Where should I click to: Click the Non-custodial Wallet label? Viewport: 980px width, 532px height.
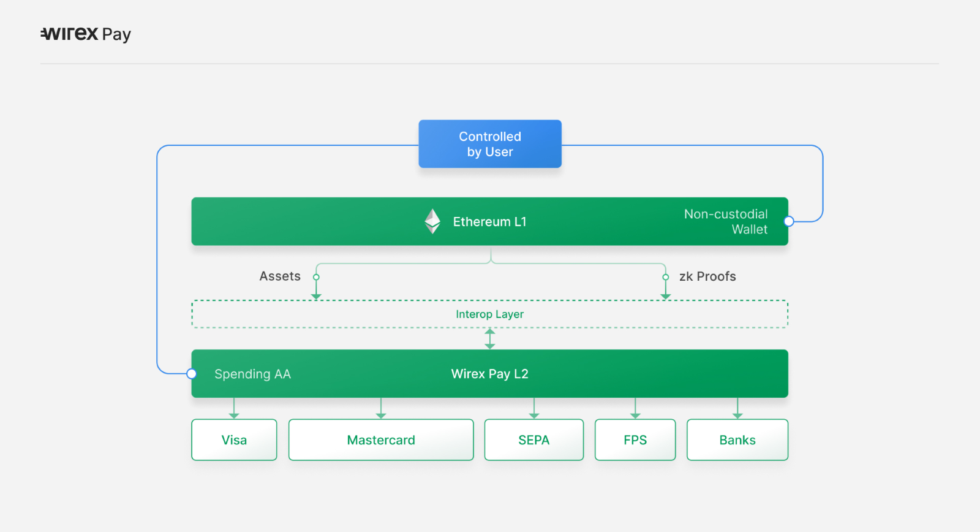coord(726,221)
